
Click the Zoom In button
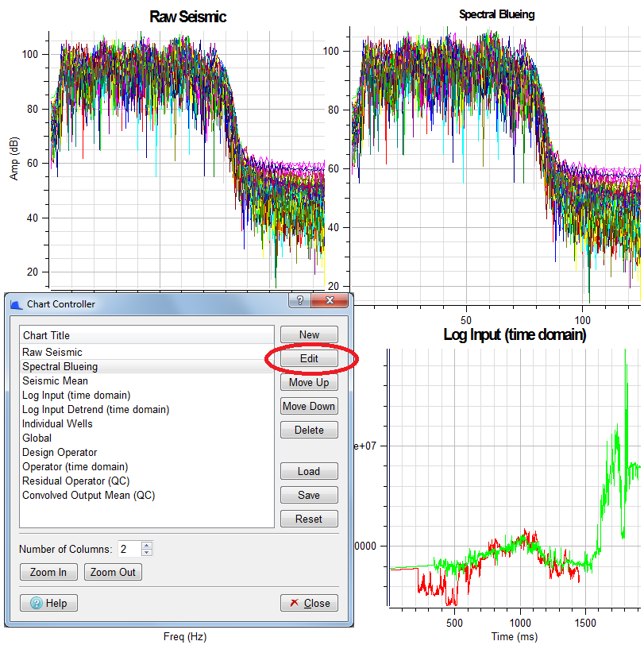(48, 572)
